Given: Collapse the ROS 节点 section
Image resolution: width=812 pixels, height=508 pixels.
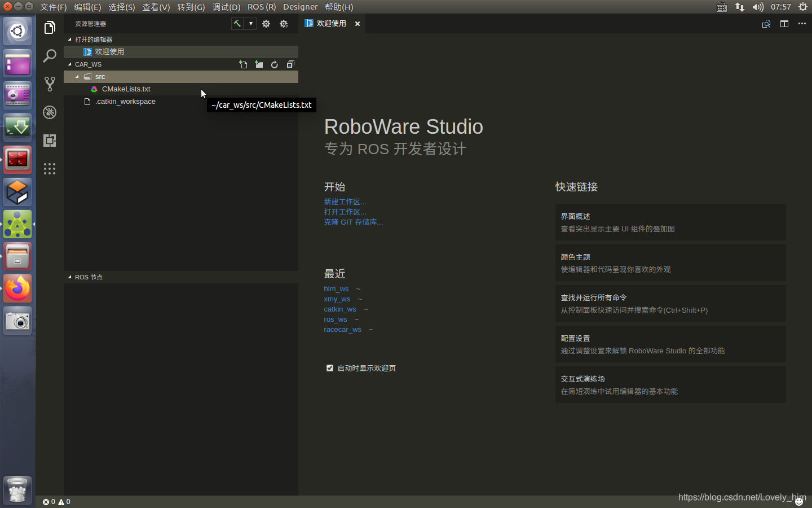Looking at the screenshot, I should [x=70, y=277].
